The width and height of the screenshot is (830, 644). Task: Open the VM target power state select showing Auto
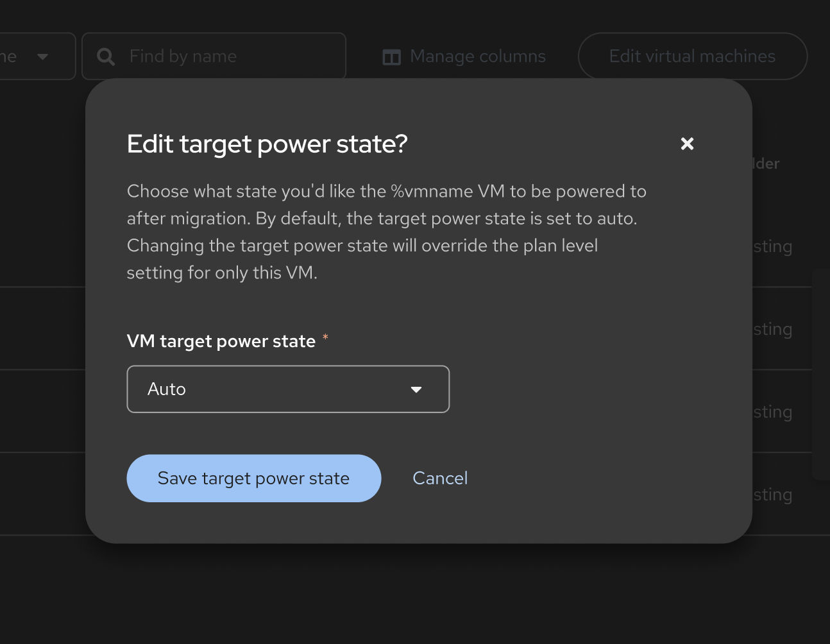(x=287, y=389)
